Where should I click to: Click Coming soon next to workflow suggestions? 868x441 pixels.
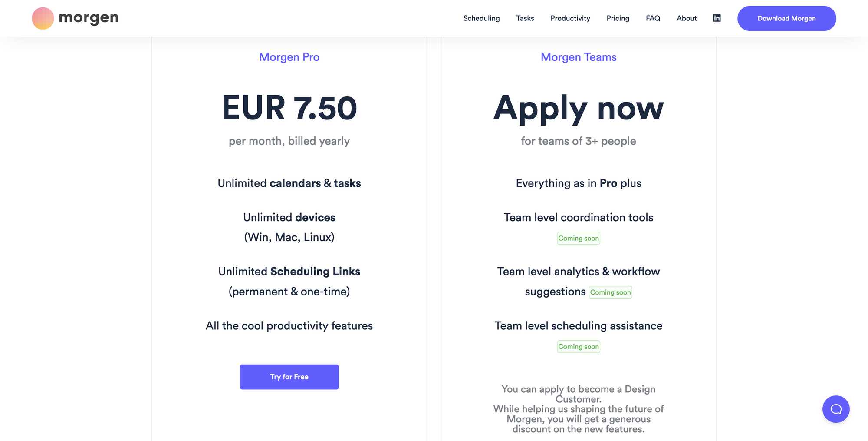click(x=610, y=292)
